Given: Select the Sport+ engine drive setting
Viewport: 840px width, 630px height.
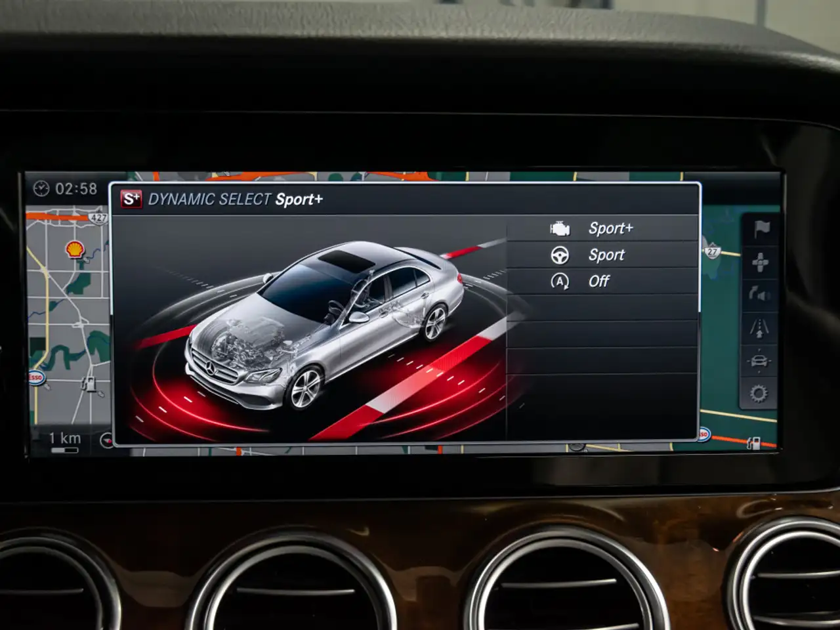Looking at the screenshot, I should click(x=602, y=228).
